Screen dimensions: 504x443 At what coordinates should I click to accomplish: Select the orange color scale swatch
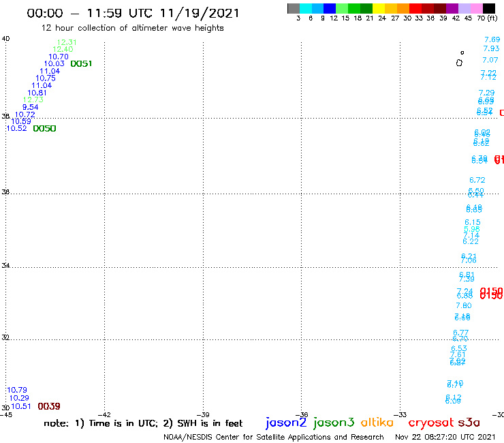(x=403, y=8)
